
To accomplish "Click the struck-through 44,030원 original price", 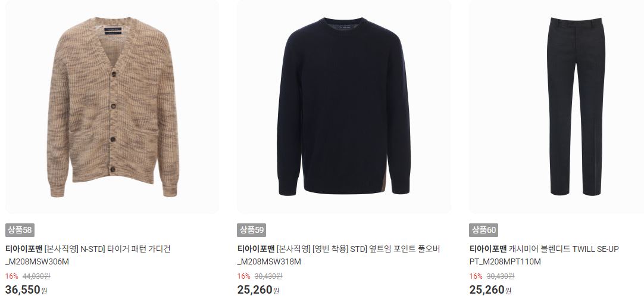I will coord(36,276).
